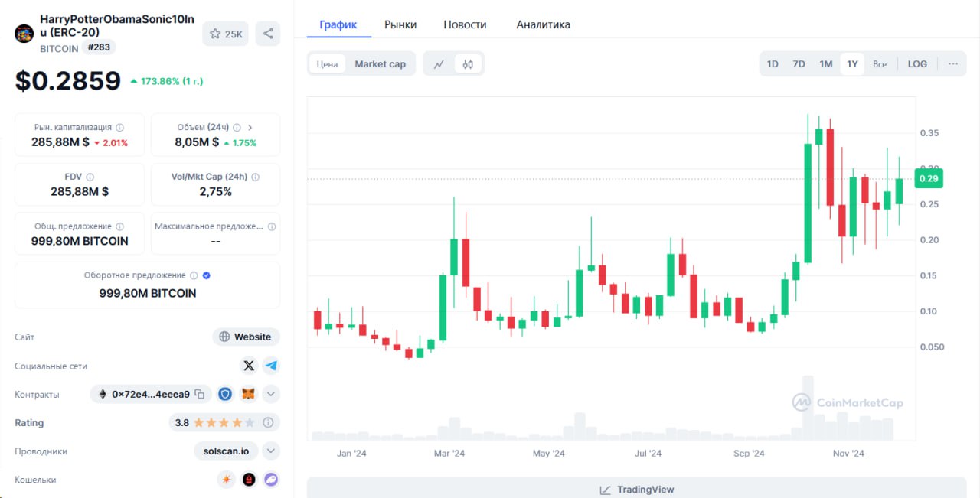Click the contract address 0x72e4...4eeea9
The width and height of the screenshot is (980, 498).
(x=151, y=394)
